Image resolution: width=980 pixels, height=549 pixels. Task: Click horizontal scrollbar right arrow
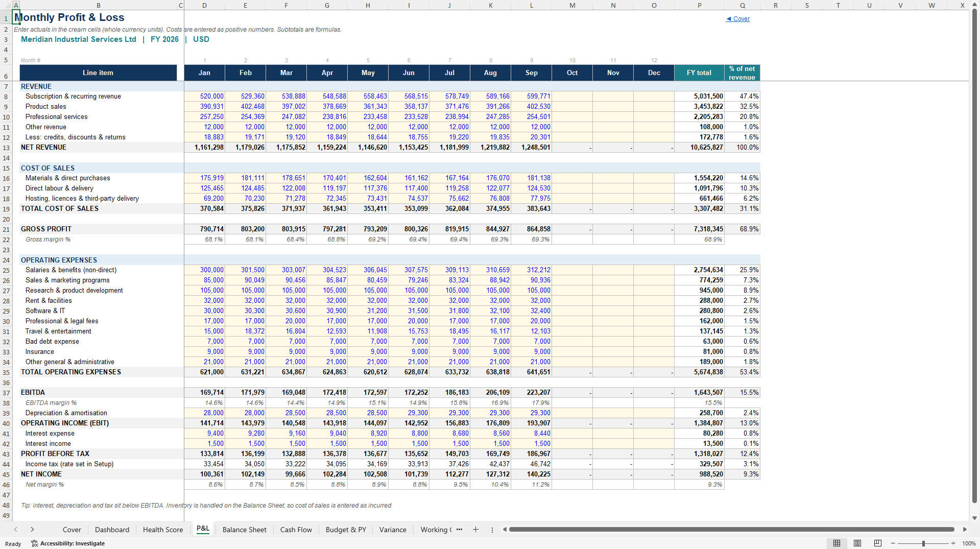pyautogui.click(x=965, y=530)
